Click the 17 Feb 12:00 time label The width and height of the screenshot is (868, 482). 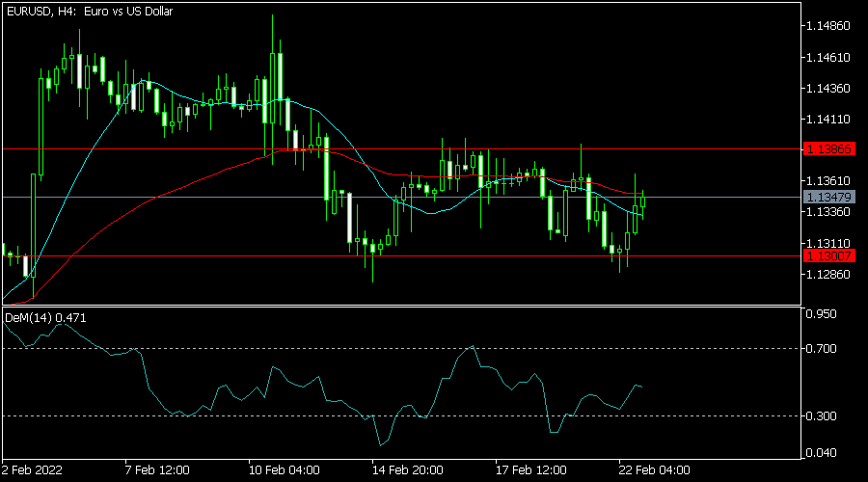tap(531, 470)
